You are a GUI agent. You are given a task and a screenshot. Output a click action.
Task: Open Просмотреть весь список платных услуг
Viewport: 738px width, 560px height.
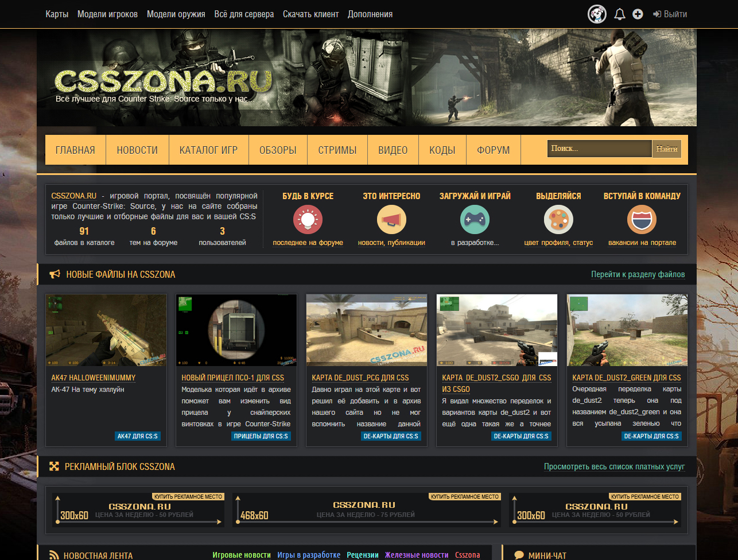[x=615, y=466]
